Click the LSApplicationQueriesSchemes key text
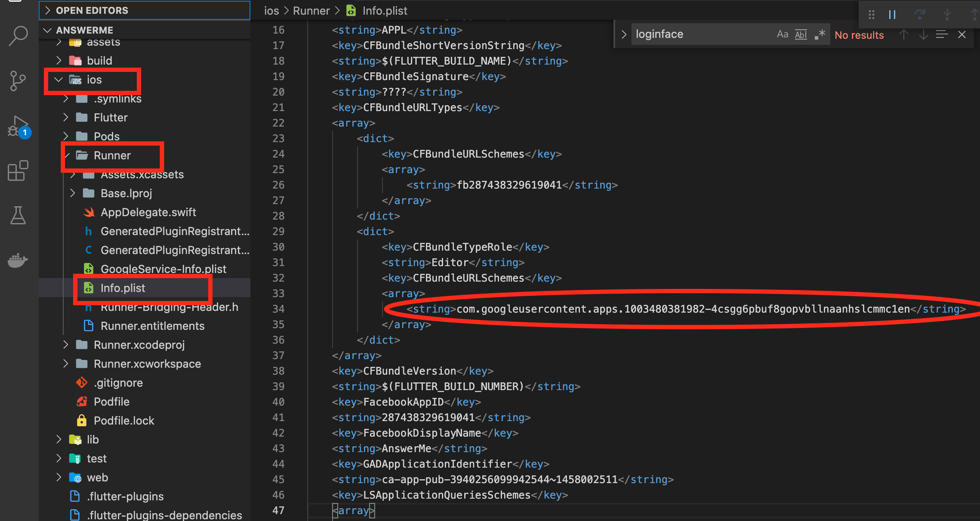980x521 pixels. 447,495
